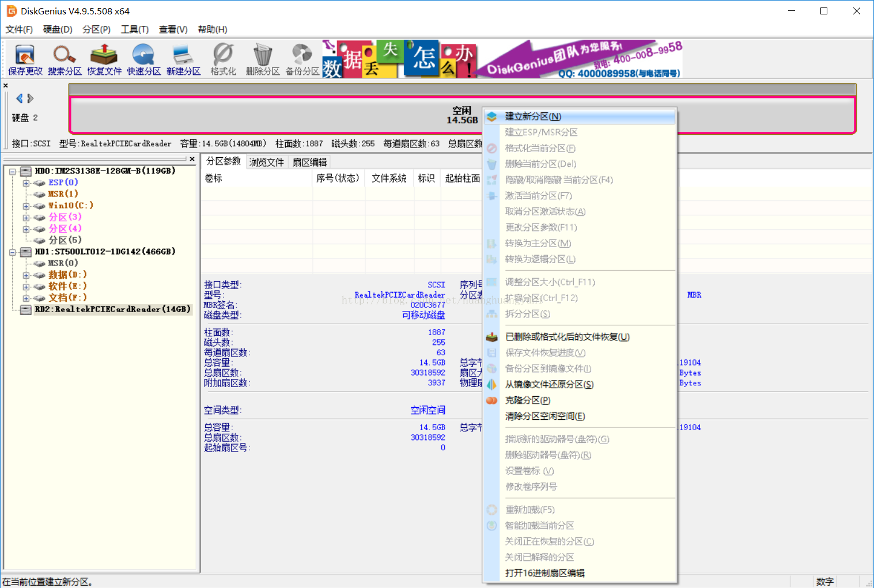
Task: Click the 保存更改 save changes toolbar icon
Action: (25, 59)
